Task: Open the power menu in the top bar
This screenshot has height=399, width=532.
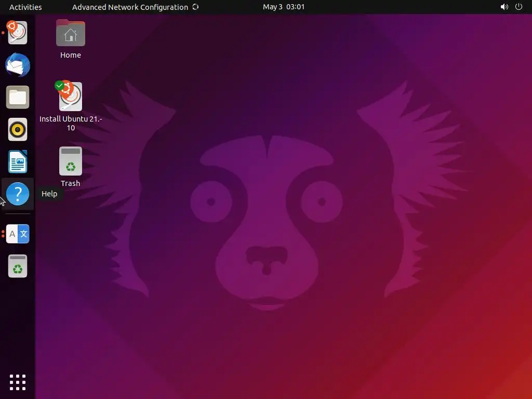Action: (518, 7)
